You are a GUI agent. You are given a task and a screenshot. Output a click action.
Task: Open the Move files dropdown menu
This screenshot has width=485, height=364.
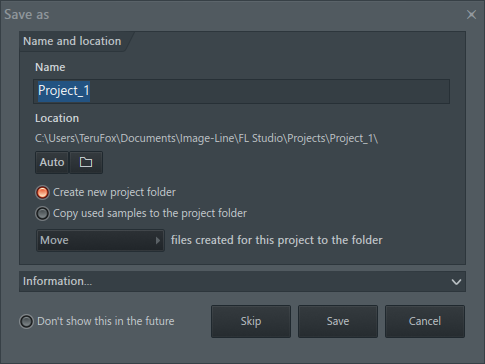[x=100, y=240]
